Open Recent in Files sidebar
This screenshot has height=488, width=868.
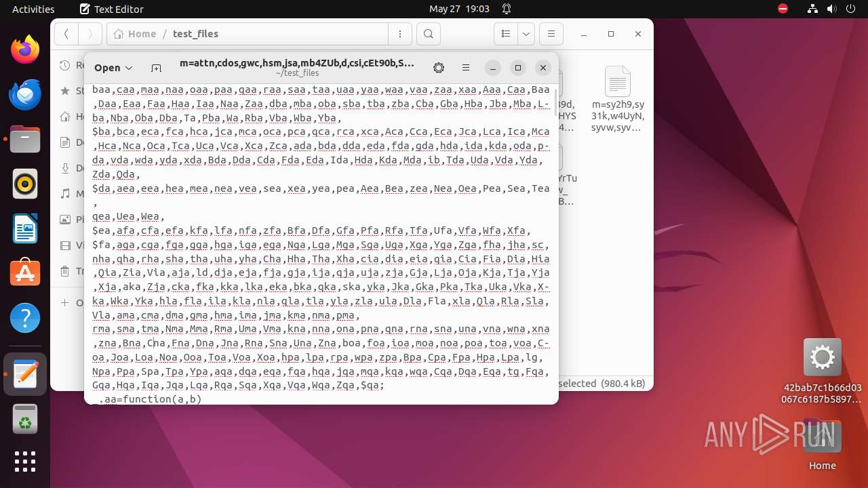71,65
